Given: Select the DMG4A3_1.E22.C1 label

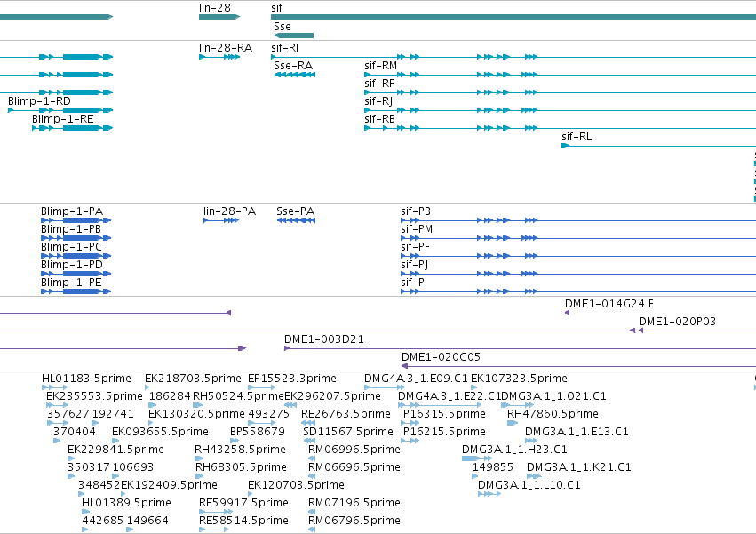Looking at the screenshot, I should (x=450, y=396).
